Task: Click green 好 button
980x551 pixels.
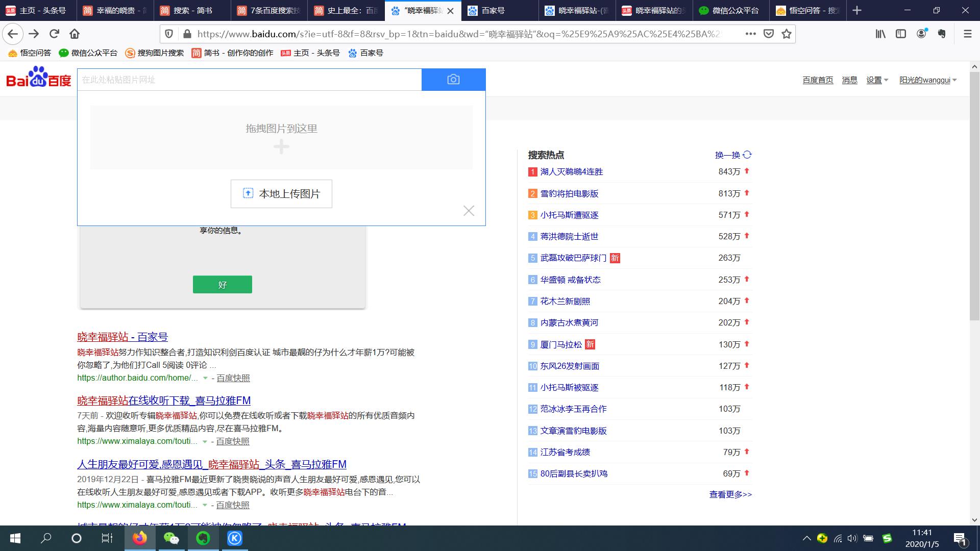Action: tap(223, 285)
